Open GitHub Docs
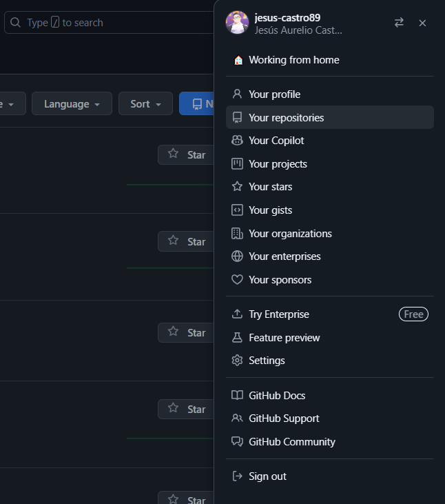The image size is (445, 504). pos(330,395)
